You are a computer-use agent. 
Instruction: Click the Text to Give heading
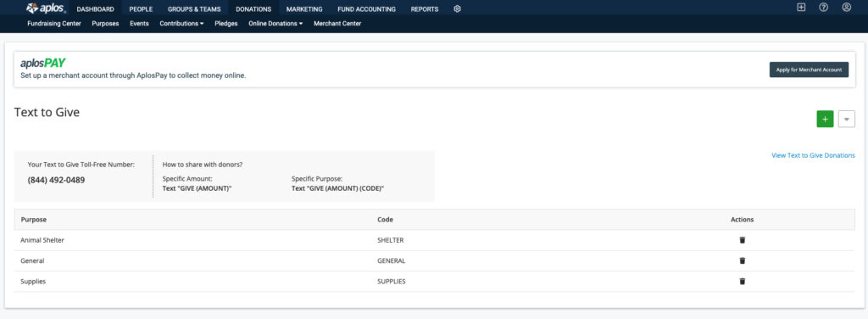point(47,113)
